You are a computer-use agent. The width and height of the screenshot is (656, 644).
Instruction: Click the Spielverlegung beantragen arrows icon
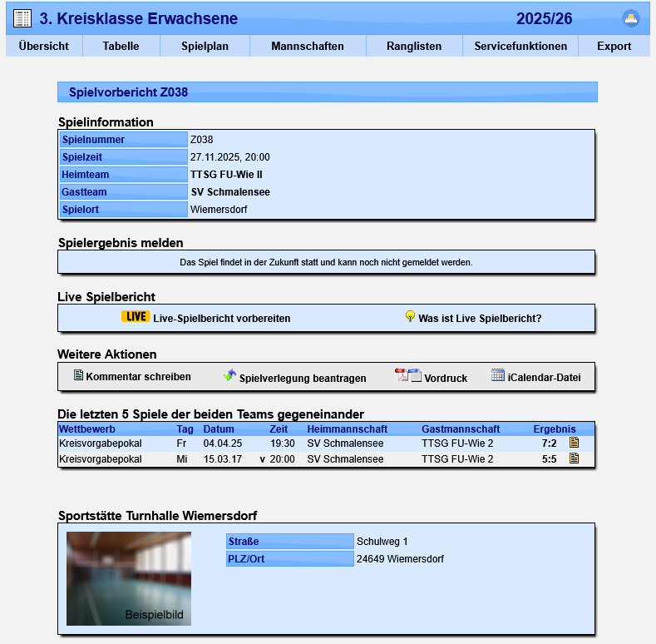[x=229, y=376]
